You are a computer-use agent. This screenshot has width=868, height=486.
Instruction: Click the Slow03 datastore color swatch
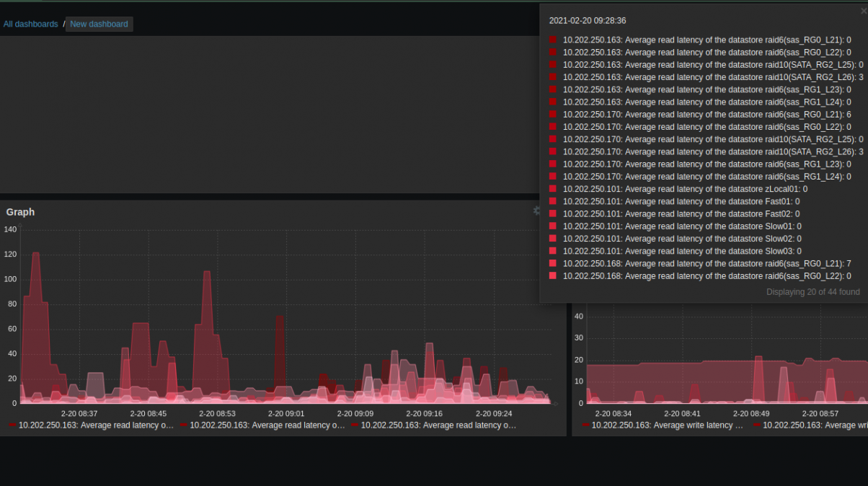point(553,251)
